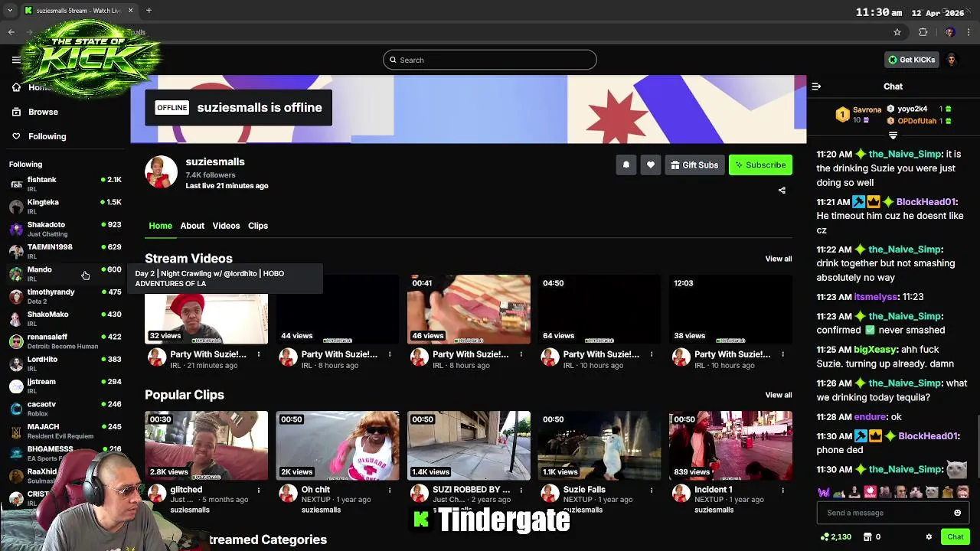Open Kingteka channel in Following list
The width and height of the screenshot is (980, 551).
pos(65,206)
